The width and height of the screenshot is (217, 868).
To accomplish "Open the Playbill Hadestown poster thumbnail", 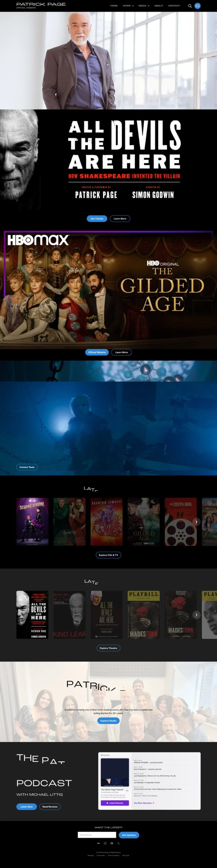I will pyautogui.click(x=143, y=615).
